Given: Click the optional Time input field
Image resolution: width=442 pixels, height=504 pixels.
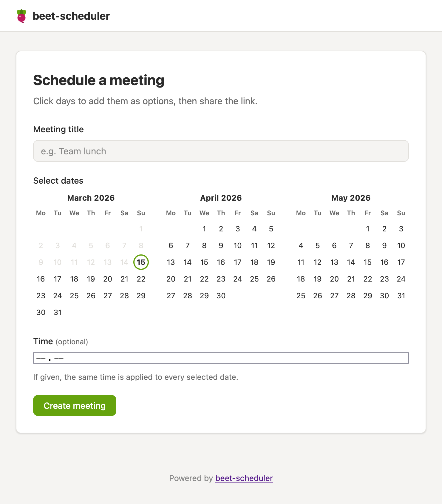Looking at the screenshot, I should (x=221, y=358).
